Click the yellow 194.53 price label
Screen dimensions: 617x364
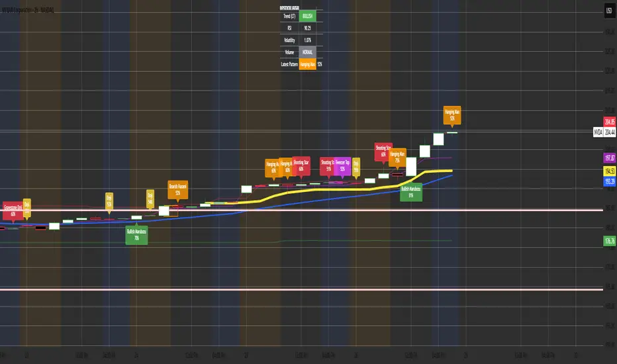coord(610,171)
